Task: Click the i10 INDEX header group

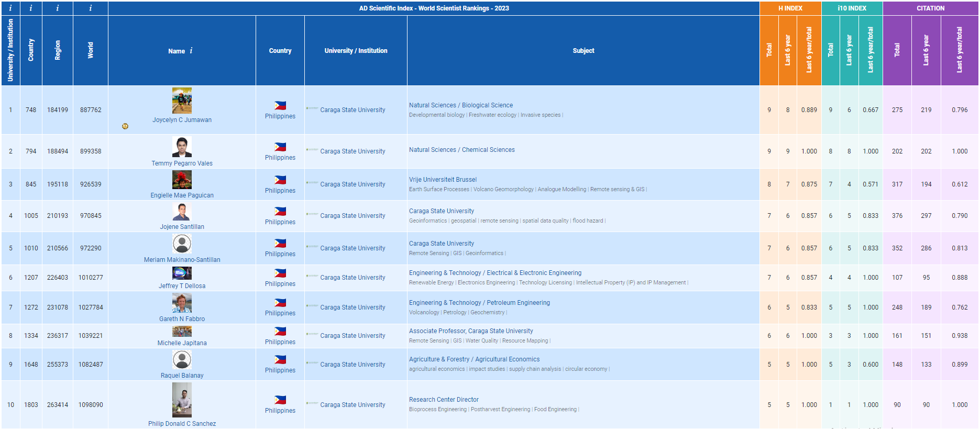Action: click(852, 8)
